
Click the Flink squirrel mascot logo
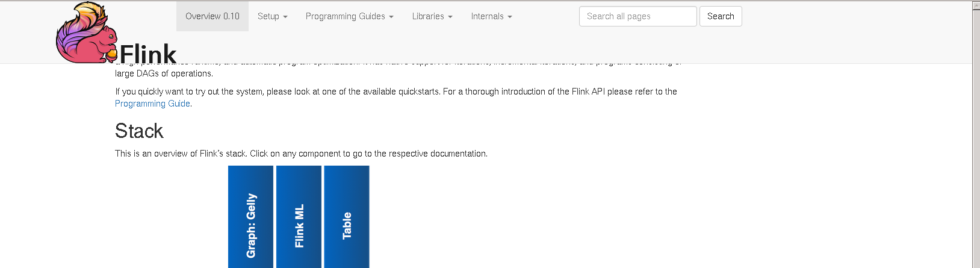[x=84, y=33]
